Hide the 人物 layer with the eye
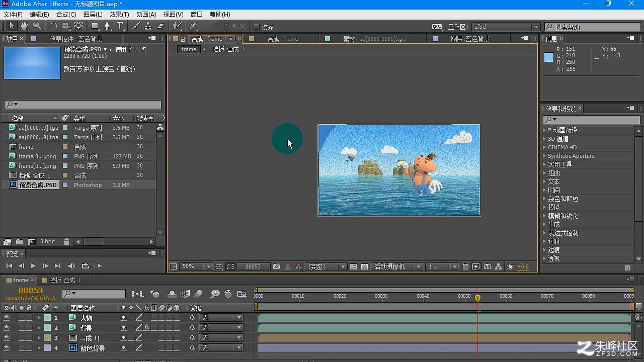The image size is (644, 362). click(x=7, y=318)
